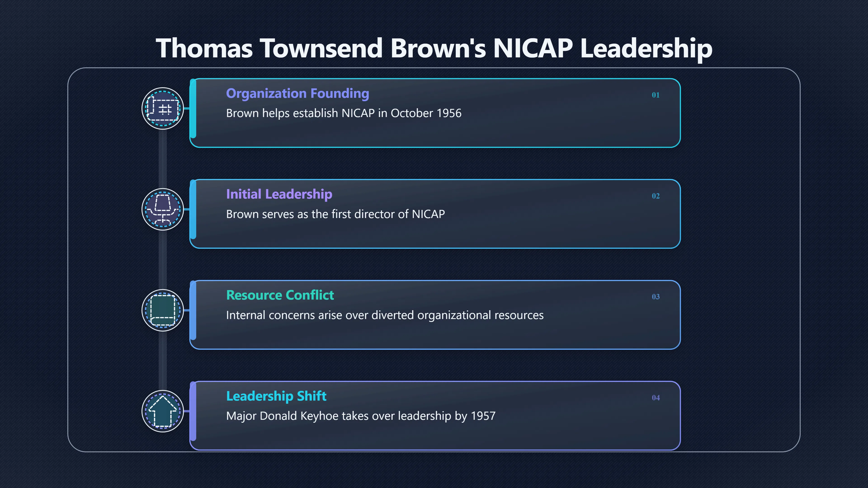This screenshot has height=488, width=868.
Task: Click the blueprint icon for Organization Founding
Action: pyautogui.click(x=163, y=108)
